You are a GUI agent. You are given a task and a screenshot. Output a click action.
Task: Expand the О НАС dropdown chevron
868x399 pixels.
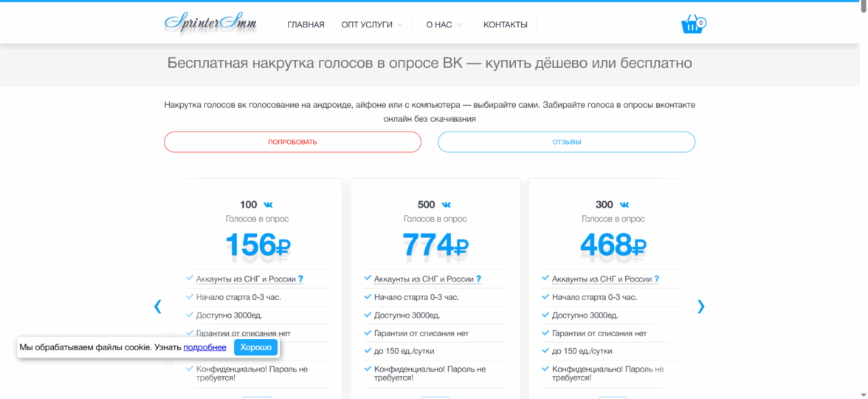[x=459, y=25]
